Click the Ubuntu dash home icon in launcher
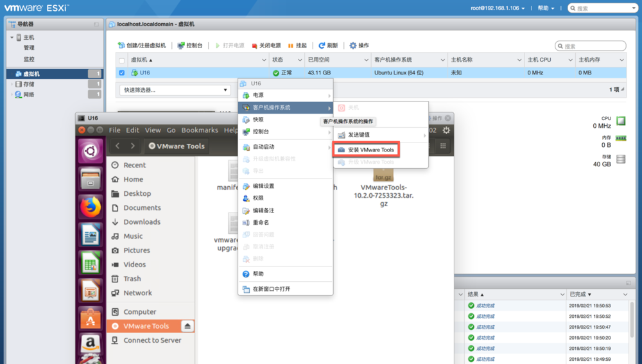Screen dimensions: 642x364 (91, 151)
